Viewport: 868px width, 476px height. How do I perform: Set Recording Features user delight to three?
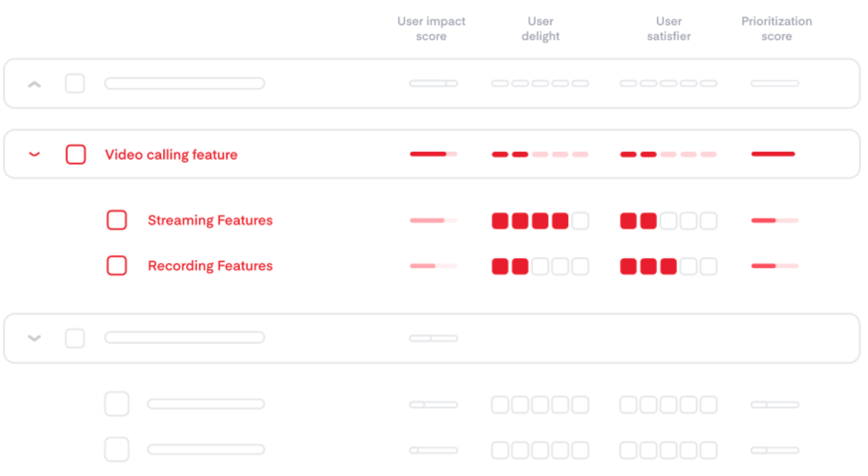pos(540,267)
